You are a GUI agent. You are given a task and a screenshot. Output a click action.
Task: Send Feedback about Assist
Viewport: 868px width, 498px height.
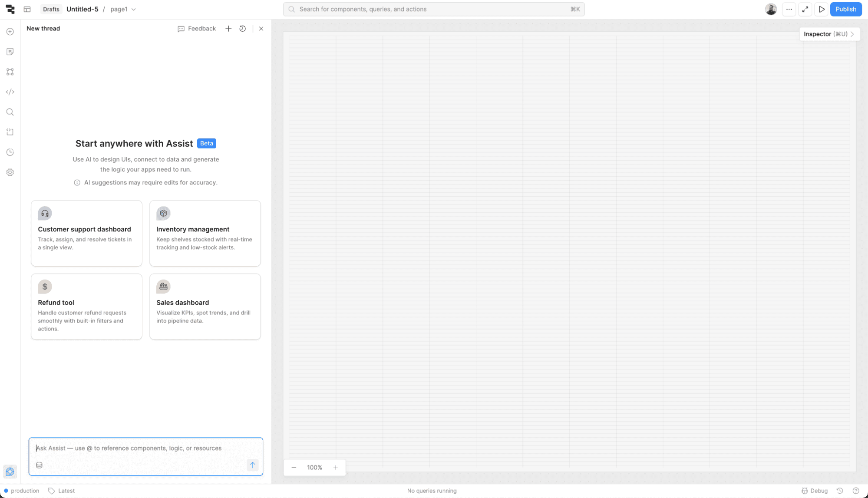coord(197,28)
